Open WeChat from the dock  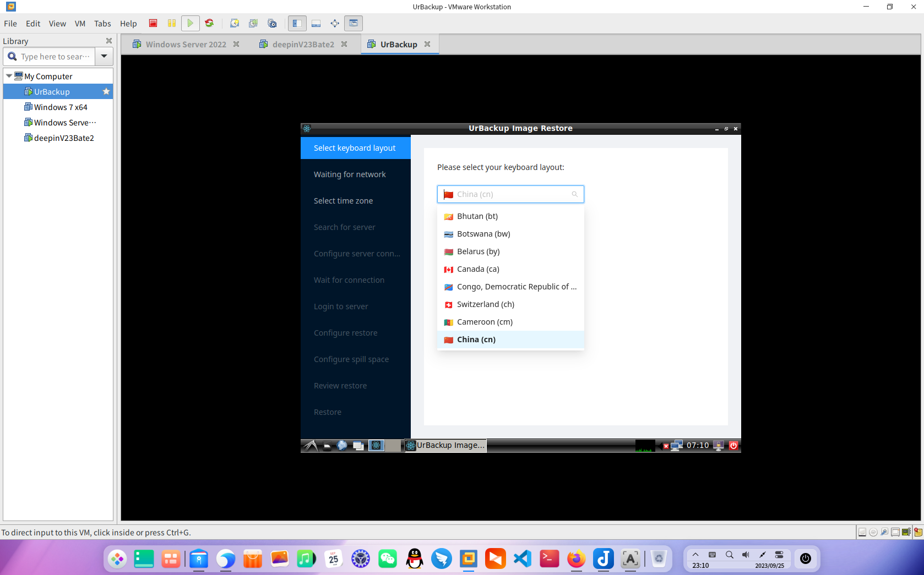click(x=388, y=559)
